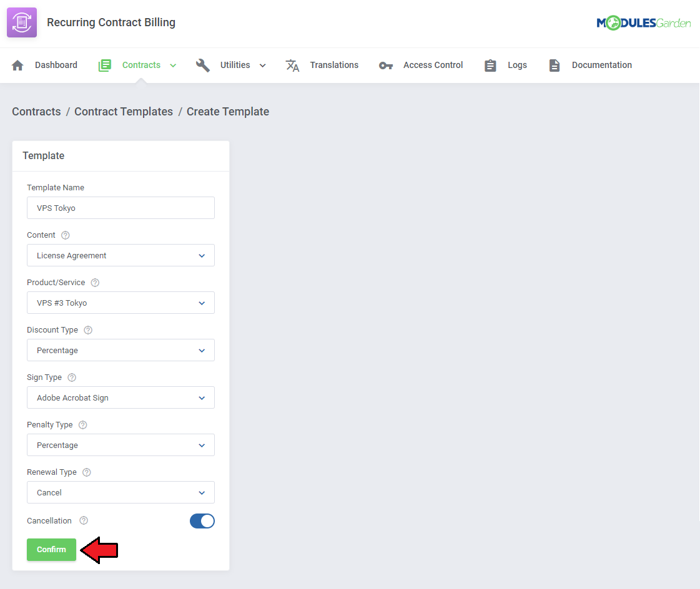Click the ModulesGarden logo
Screen dimensions: 700x589
643,22
